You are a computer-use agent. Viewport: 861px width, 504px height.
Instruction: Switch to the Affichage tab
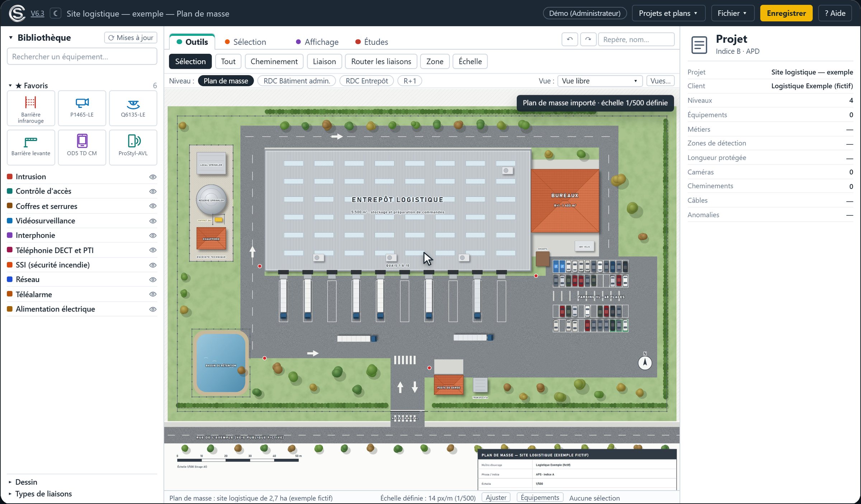[x=317, y=42]
